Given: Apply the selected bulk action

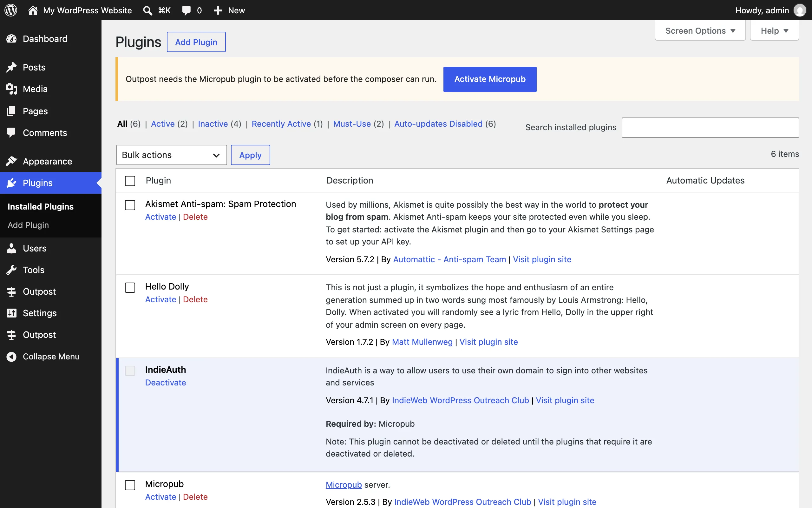Looking at the screenshot, I should click(250, 155).
